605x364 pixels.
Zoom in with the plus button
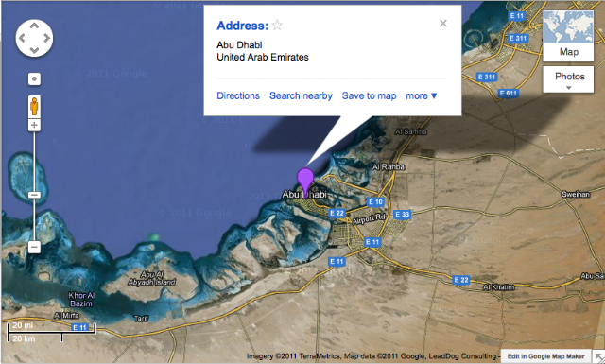34,125
